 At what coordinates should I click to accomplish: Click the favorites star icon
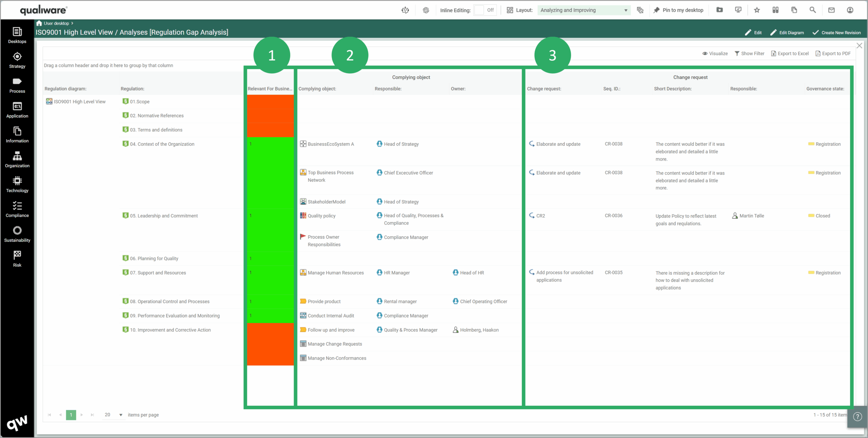tap(757, 10)
